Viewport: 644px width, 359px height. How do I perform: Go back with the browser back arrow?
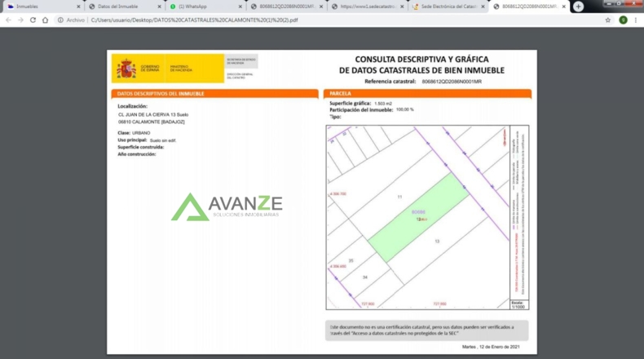click(x=8, y=20)
